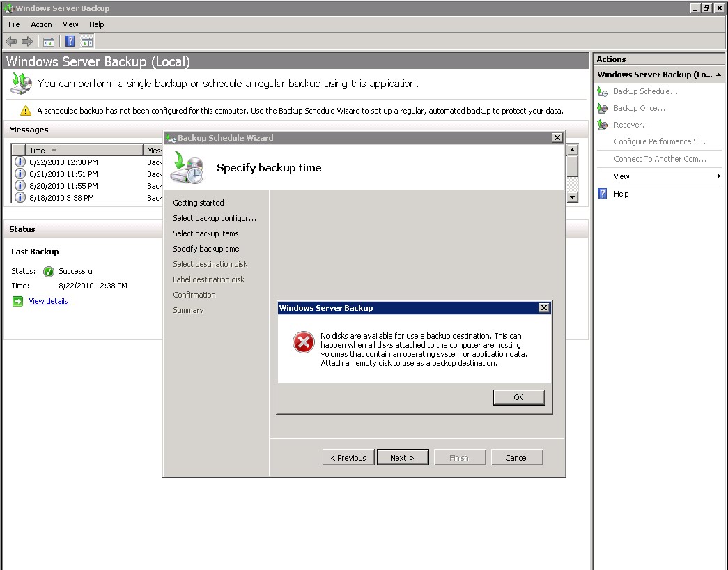Click the Help icon in the Actions pane
Viewport: 728px width, 570px height.
[x=601, y=194]
